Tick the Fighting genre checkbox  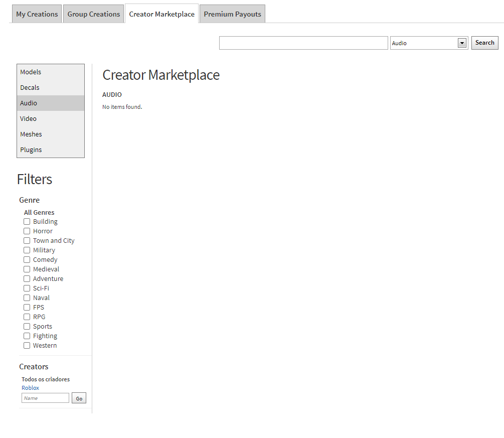pyautogui.click(x=27, y=336)
